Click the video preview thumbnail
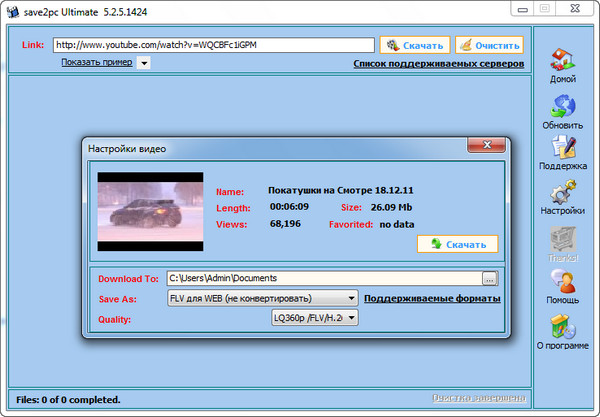 148,211
